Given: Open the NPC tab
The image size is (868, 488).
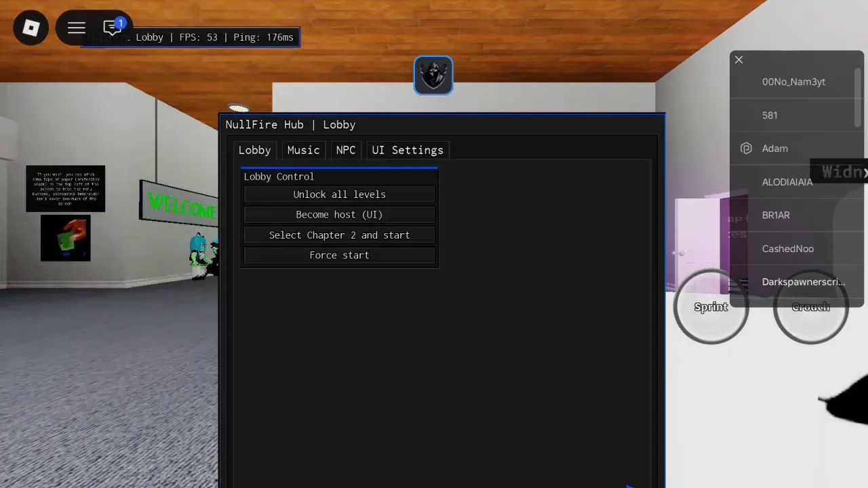Looking at the screenshot, I should (346, 150).
